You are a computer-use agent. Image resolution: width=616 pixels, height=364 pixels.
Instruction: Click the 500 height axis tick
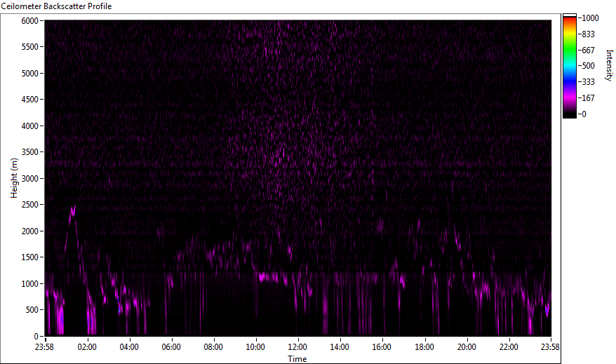click(32, 310)
